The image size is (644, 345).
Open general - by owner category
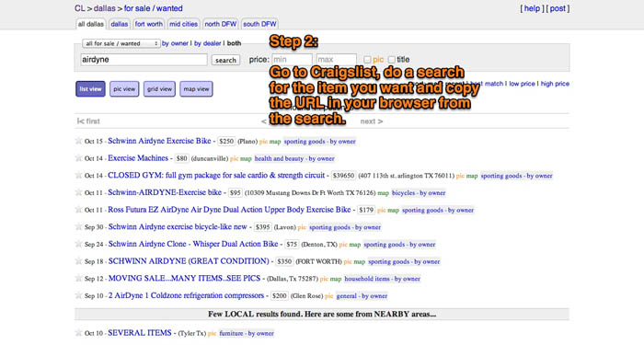[x=362, y=296]
